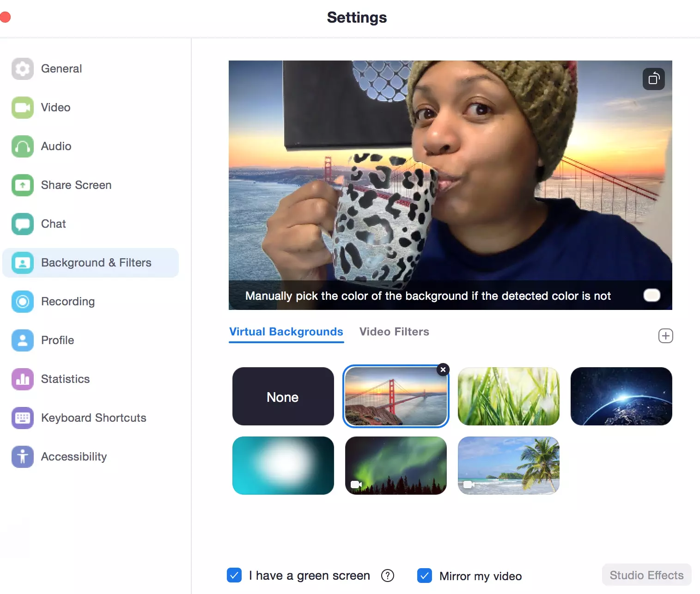The height and width of the screenshot is (594, 700).
Task: Choose the northern lights video background
Action: [396, 466]
